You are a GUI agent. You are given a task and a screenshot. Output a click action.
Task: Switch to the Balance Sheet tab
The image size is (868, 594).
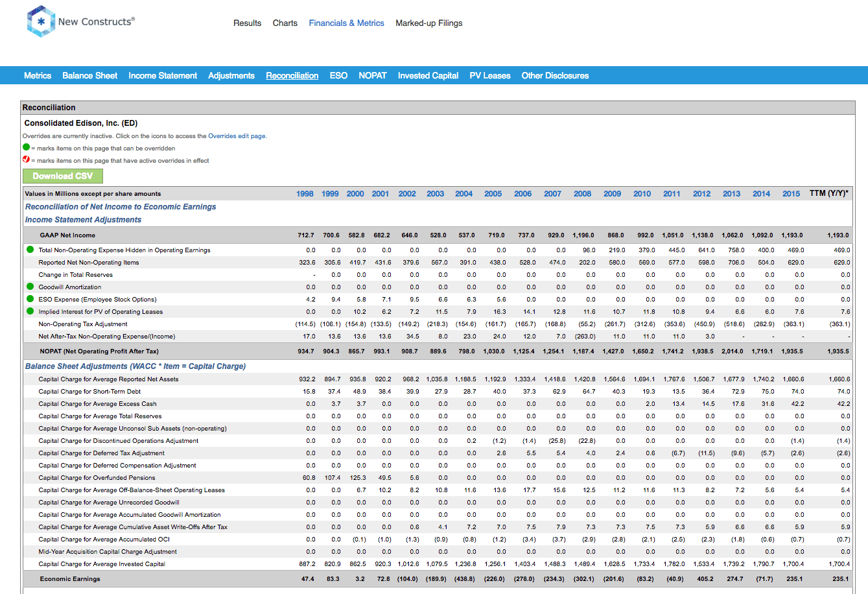point(89,75)
